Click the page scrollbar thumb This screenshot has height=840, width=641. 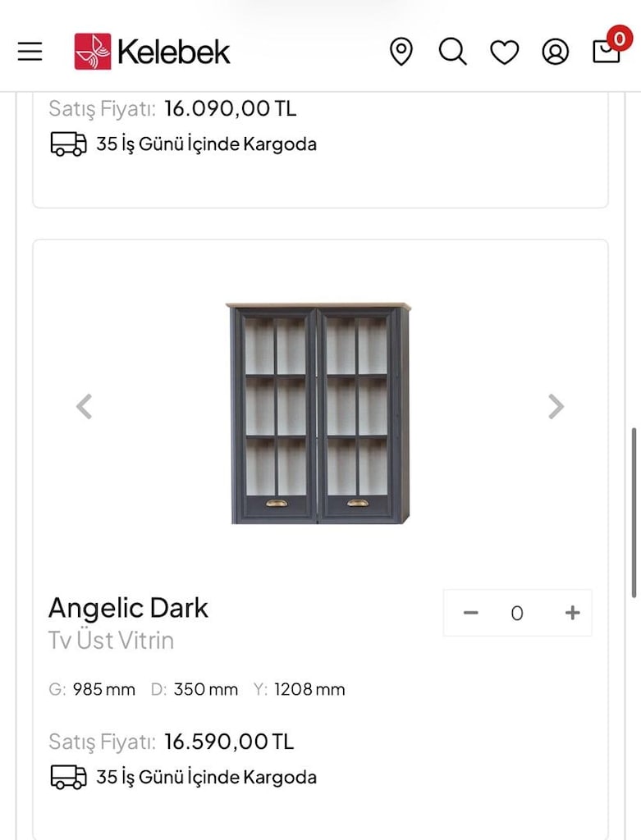click(634, 512)
